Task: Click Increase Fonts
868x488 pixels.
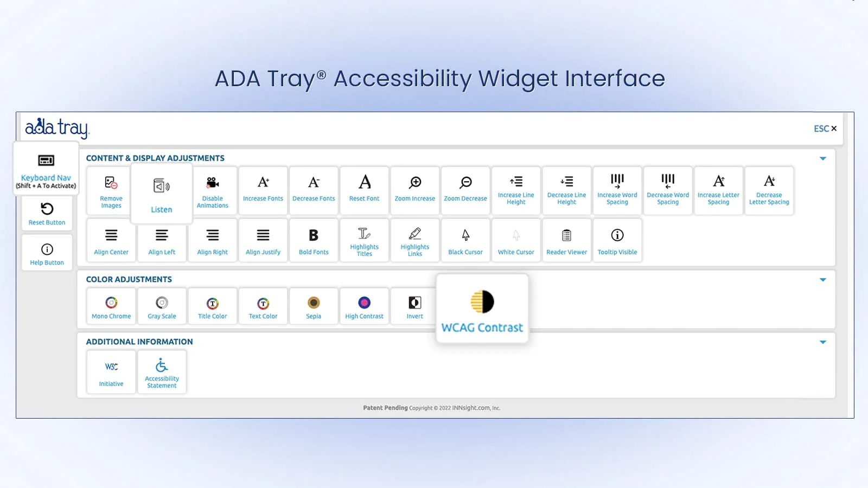Action: (263, 191)
